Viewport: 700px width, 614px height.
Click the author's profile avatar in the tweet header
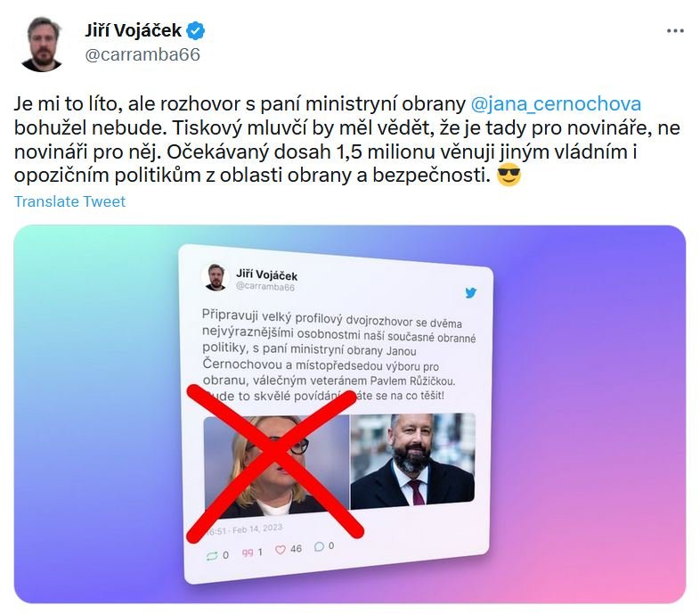tap(42, 44)
